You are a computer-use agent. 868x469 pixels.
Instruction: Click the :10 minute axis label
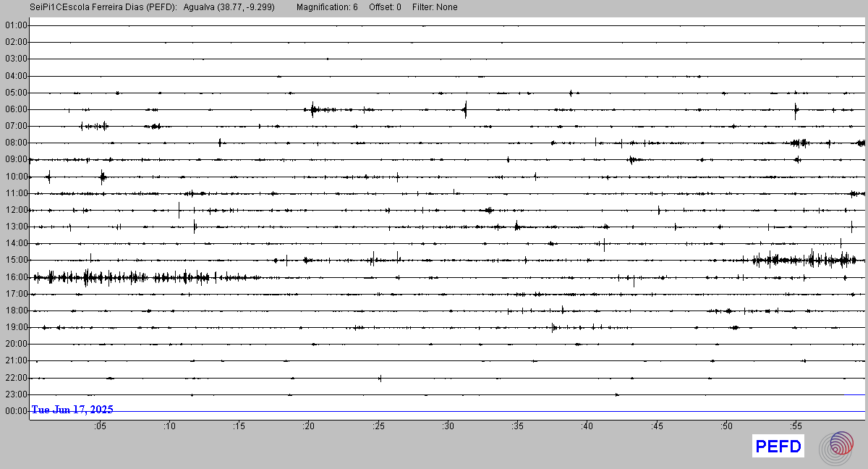tap(169, 426)
